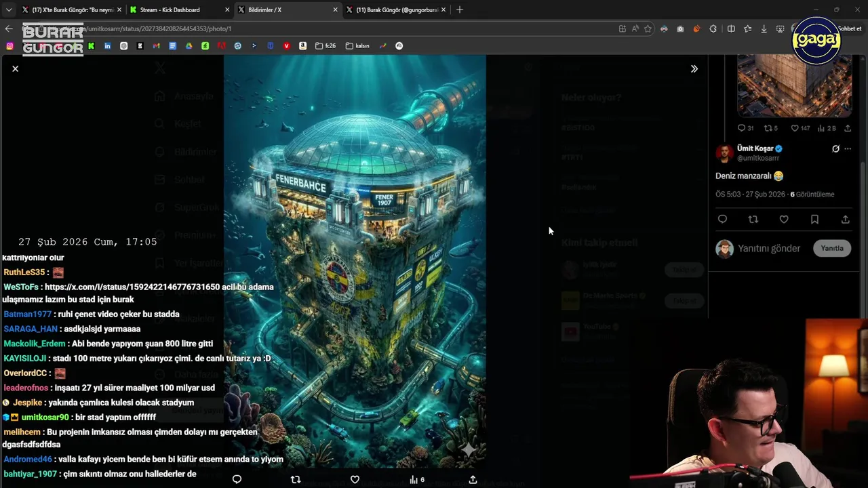
Task: Switch to X'te Burak Güngör tab
Action: coord(71,10)
